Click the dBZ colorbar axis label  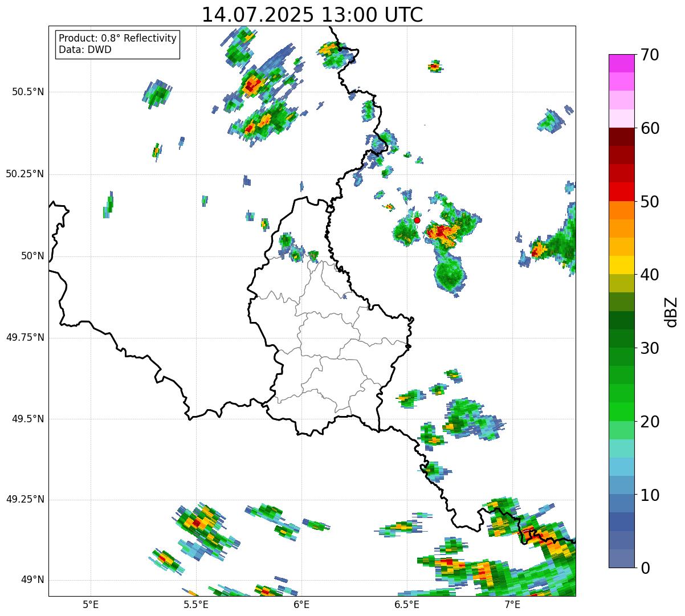pyautogui.click(x=671, y=311)
